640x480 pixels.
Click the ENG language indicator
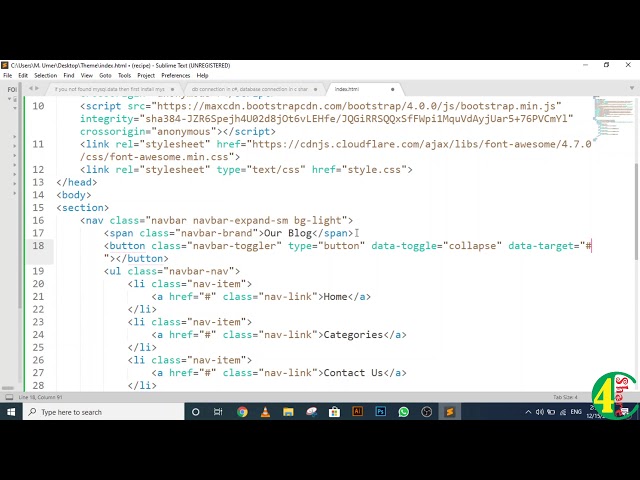[576, 412]
